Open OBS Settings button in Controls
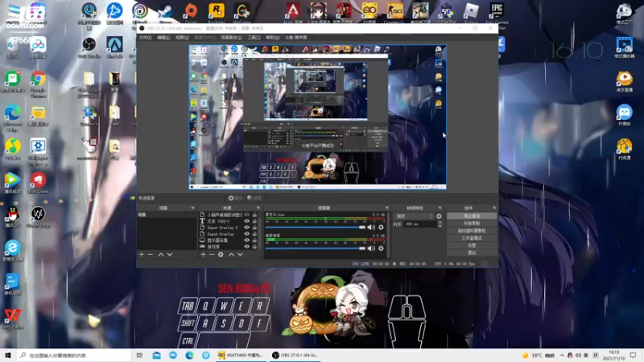644x362 pixels. point(472,245)
